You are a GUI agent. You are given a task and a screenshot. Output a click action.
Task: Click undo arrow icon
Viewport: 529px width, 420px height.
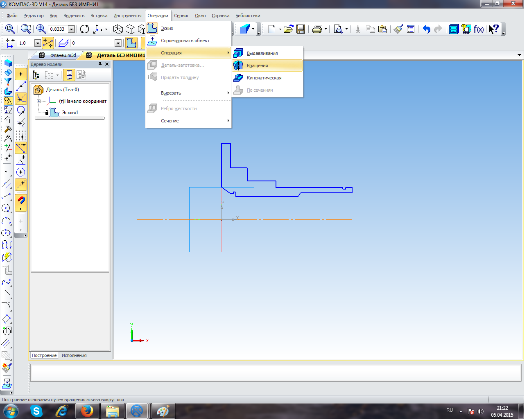(426, 29)
